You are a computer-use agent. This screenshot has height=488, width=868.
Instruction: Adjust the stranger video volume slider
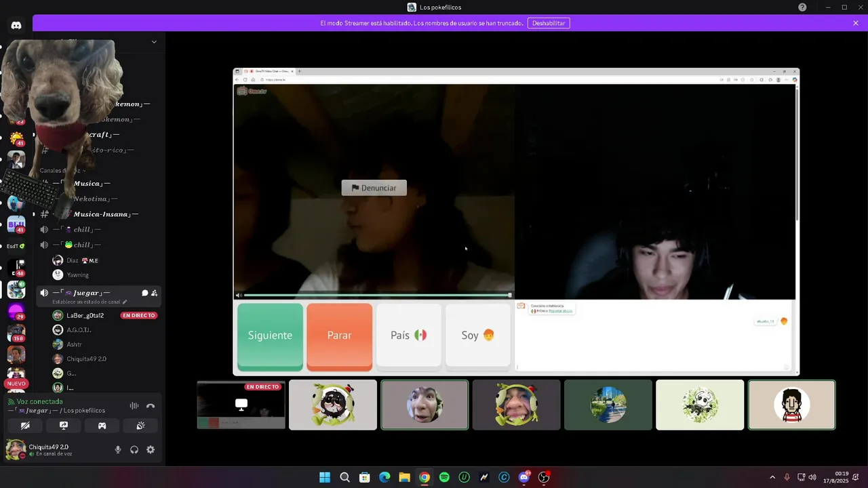coord(377,295)
